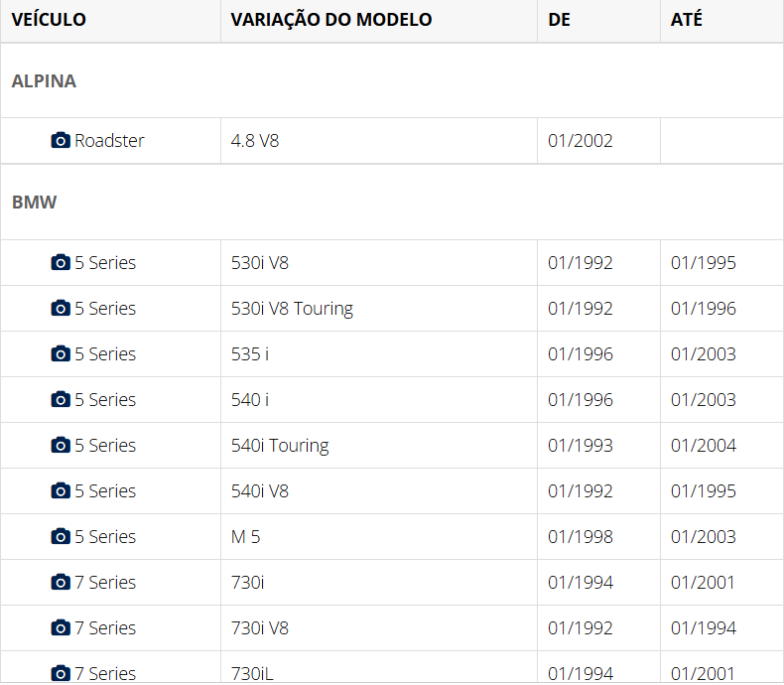Screen dimensions: 784x685
Task: Click camera icon in 730iL row
Action: (x=61, y=673)
